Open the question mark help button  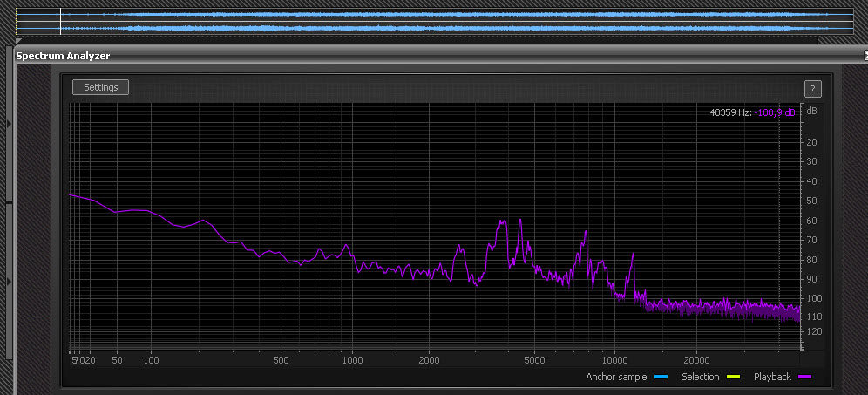coord(812,89)
